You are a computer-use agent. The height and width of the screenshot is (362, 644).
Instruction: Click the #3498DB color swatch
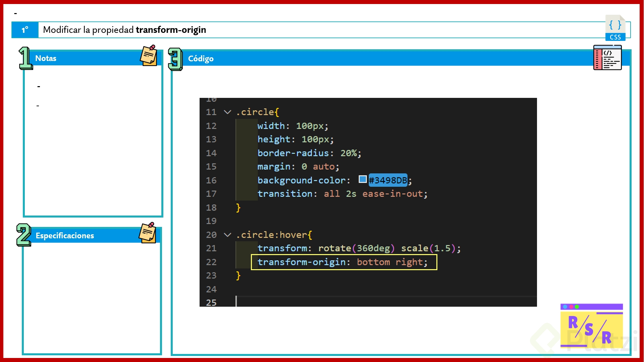pos(362,179)
